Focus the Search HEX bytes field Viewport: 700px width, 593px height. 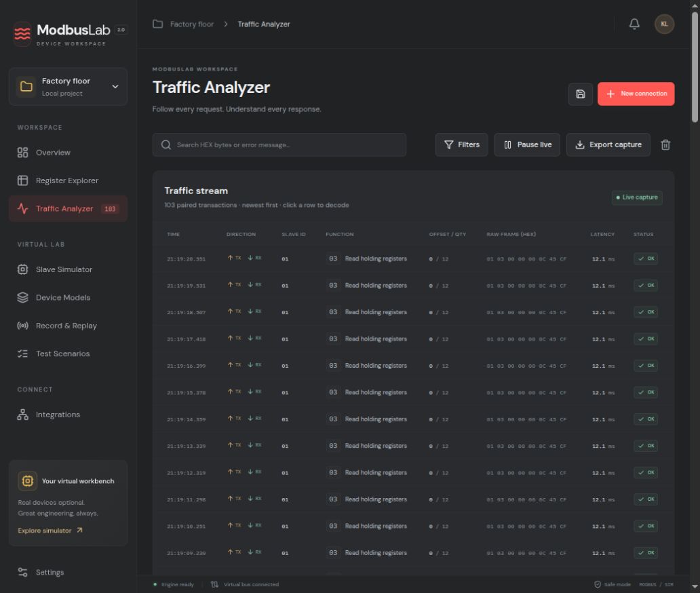coord(279,145)
